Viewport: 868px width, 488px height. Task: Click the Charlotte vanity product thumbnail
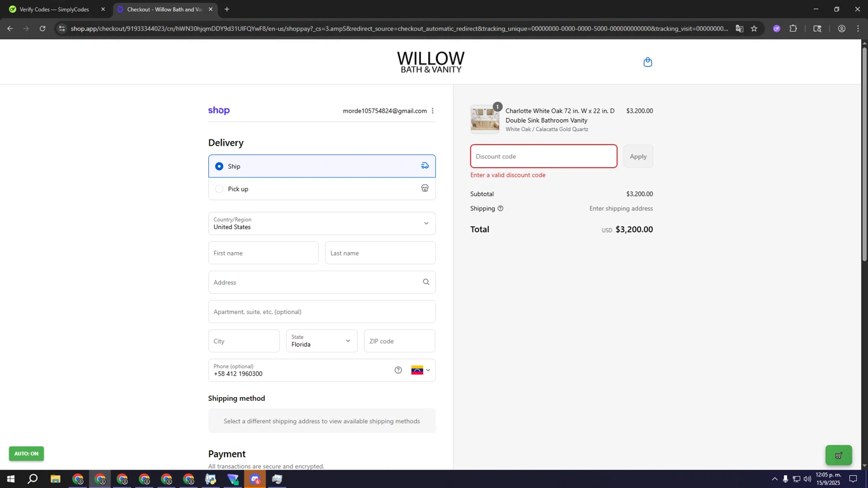click(485, 120)
